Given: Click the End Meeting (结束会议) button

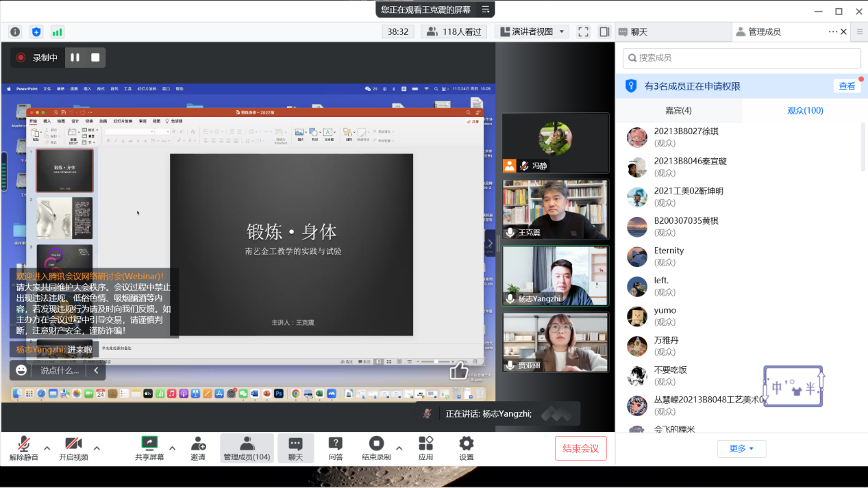Looking at the screenshot, I should click(x=580, y=448).
